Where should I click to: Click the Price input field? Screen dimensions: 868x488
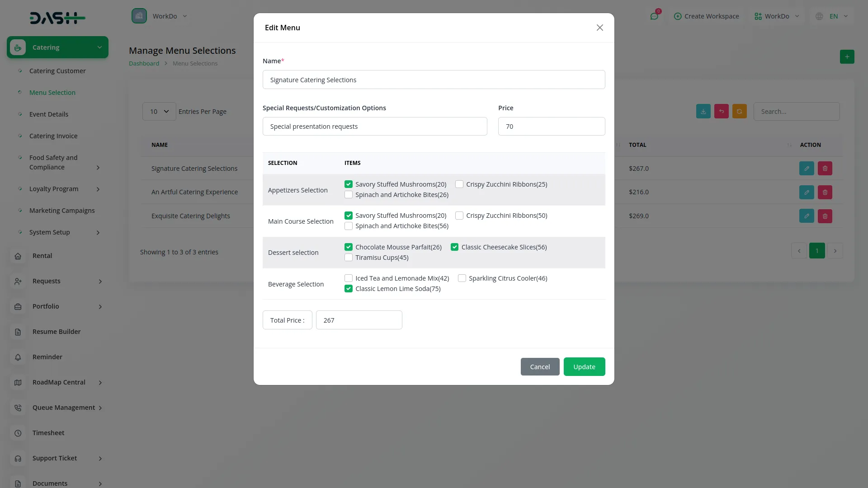coord(551,127)
